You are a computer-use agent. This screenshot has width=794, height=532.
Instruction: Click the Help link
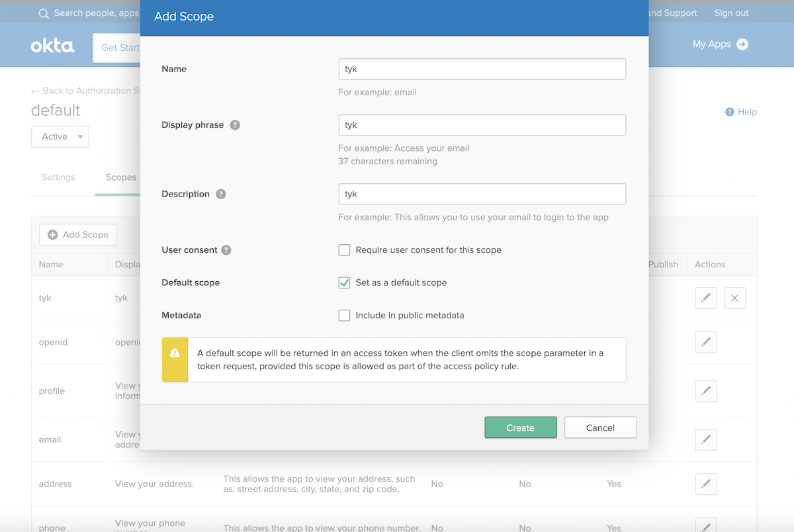(x=741, y=112)
